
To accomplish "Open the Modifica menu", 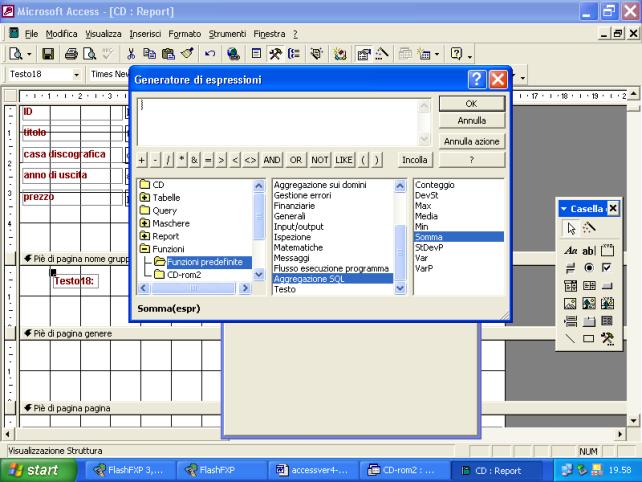I will 61,34.
